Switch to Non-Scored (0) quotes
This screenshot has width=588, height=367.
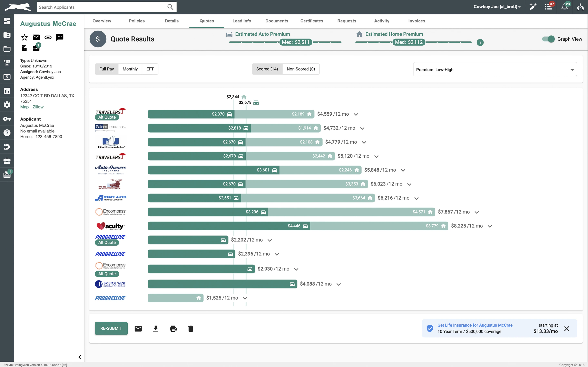coord(301,69)
